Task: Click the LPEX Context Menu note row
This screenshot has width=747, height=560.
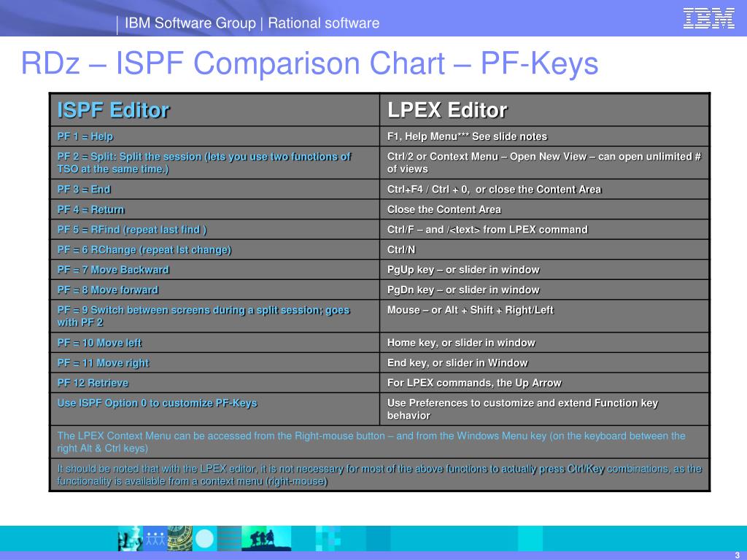Action: pyautogui.click(x=379, y=442)
